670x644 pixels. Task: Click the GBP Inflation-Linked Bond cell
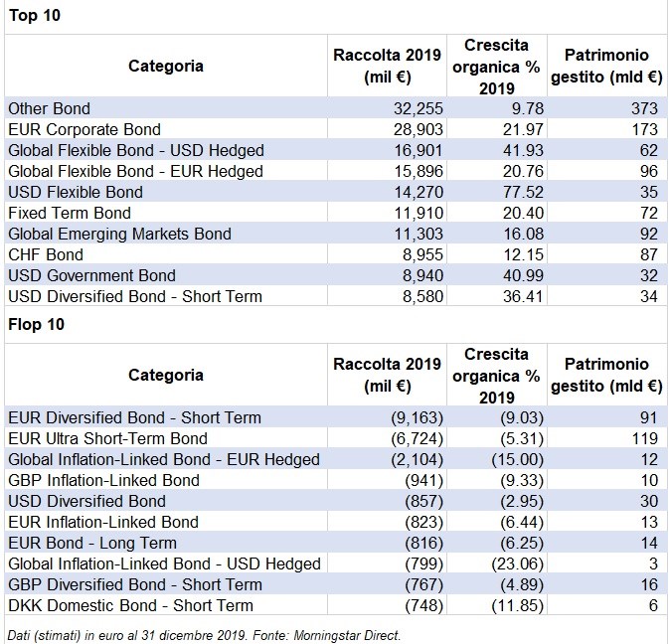click(103, 480)
